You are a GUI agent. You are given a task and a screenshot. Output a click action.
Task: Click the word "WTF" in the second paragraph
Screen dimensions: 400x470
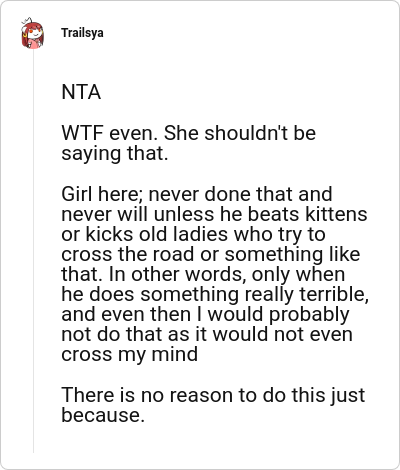click(82, 133)
